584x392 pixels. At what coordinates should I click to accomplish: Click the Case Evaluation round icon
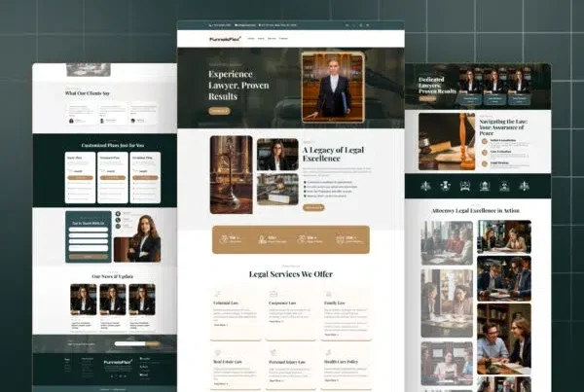click(484, 153)
